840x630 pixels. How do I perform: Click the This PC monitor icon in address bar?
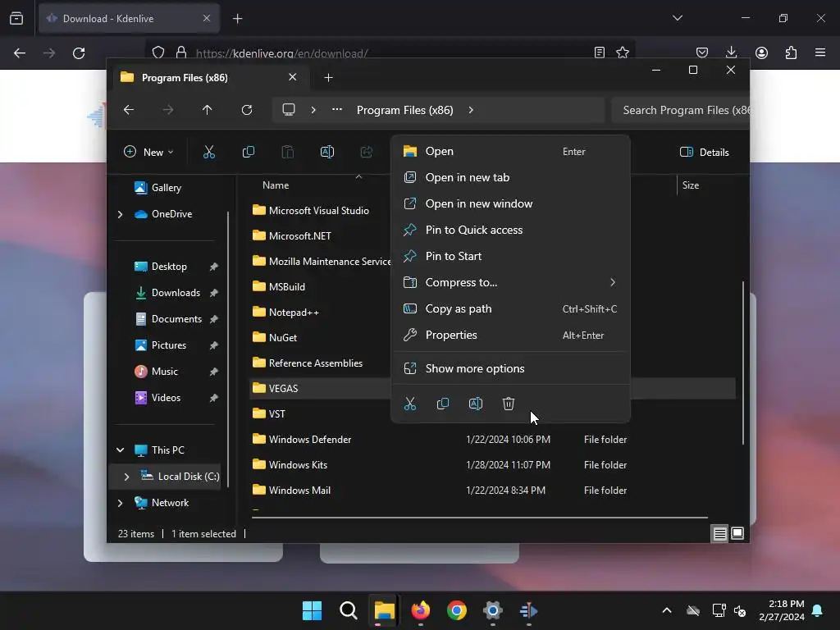(x=289, y=110)
